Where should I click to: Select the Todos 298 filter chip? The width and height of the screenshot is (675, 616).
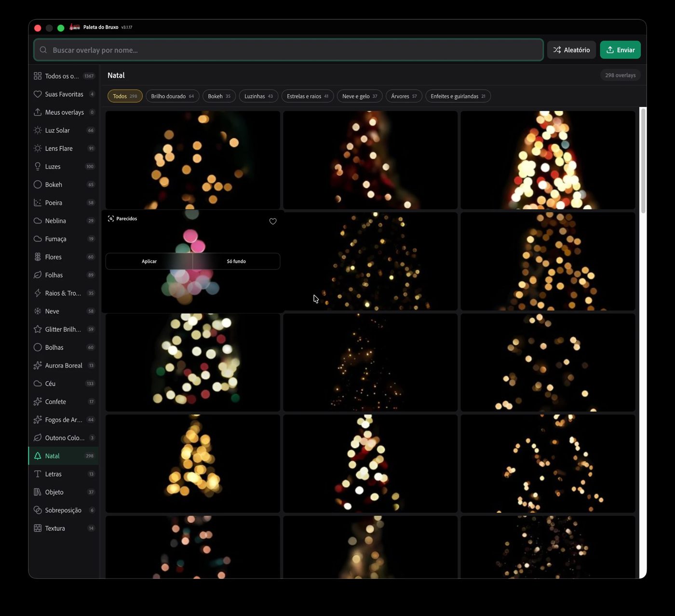125,96
